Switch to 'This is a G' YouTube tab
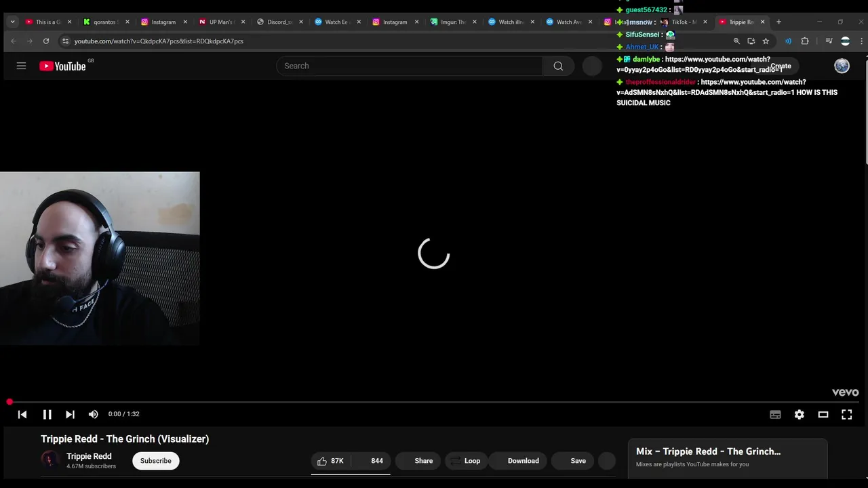Viewport: 868px width, 488px height. (47, 22)
